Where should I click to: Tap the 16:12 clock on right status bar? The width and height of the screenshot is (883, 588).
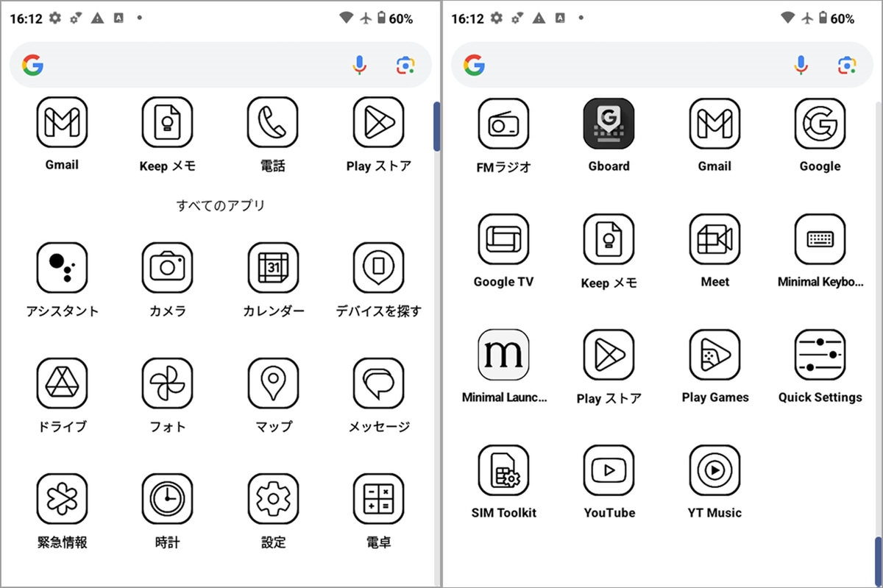click(468, 18)
